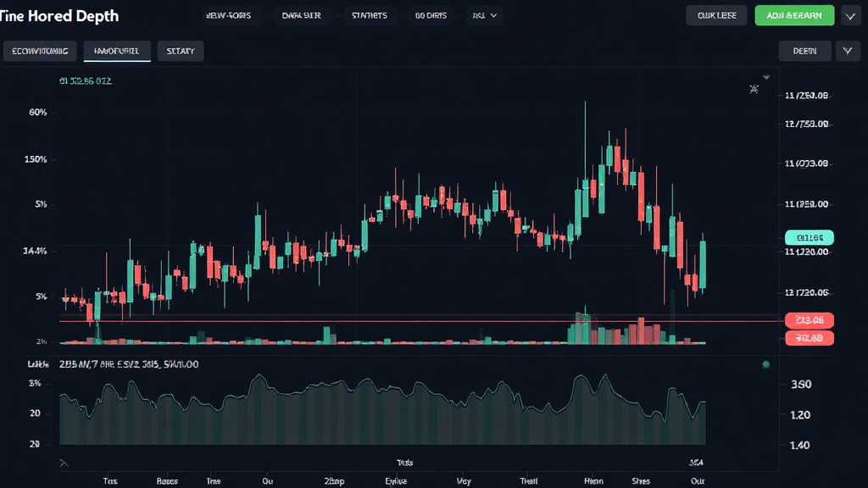Expand the green button's dropdown chevron
Screen dimensions: 868x488
pos(849,14)
